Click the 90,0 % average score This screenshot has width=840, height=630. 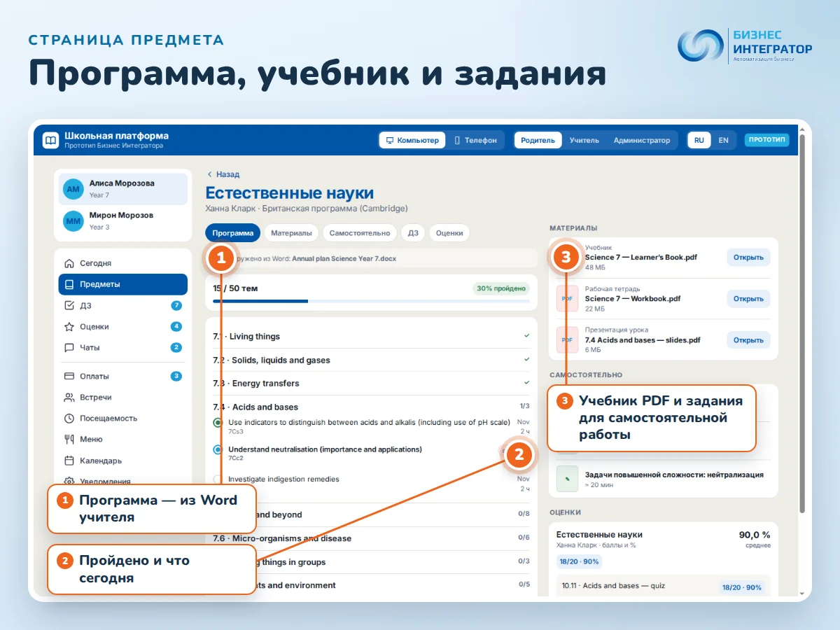pos(755,535)
